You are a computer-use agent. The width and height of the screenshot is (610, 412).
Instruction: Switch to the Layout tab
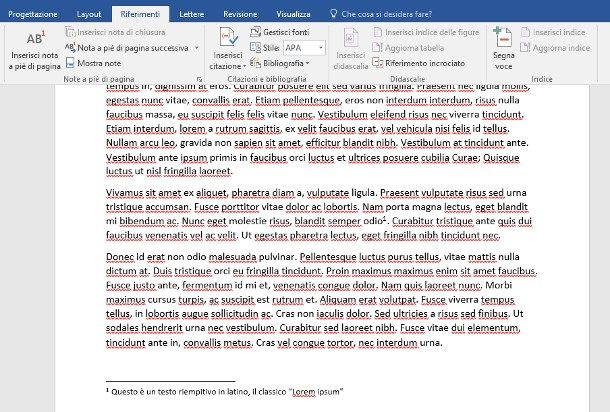[x=89, y=14]
